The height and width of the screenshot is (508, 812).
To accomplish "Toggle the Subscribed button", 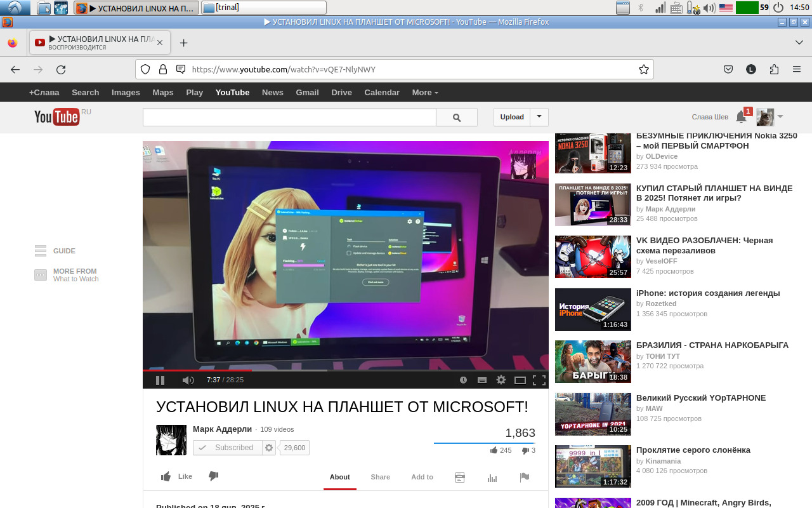I will (x=227, y=448).
